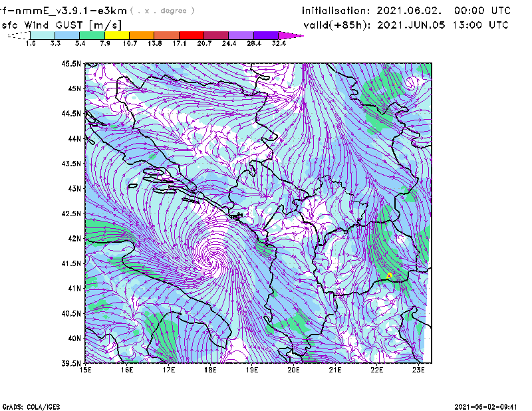
Task: Click the legend value "24.4"
Action: point(229,43)
